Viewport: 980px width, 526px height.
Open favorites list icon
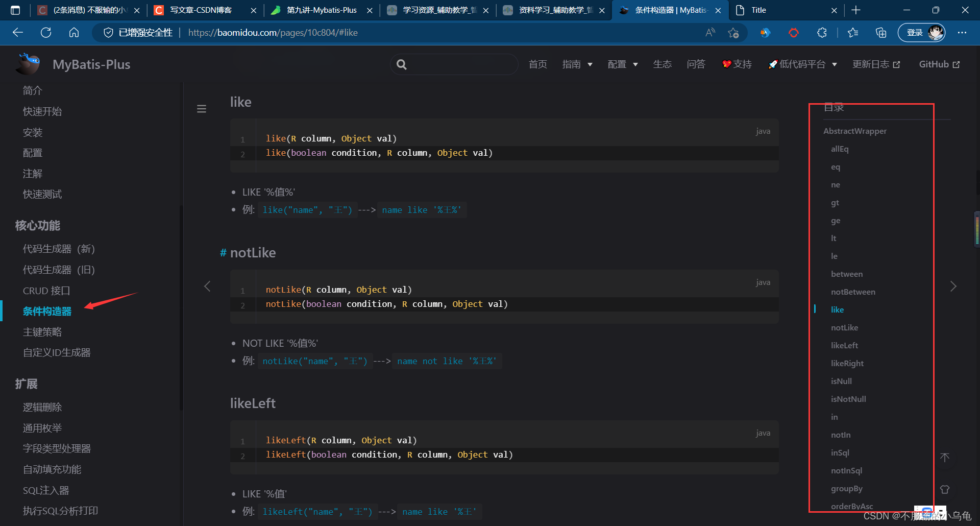853,33
